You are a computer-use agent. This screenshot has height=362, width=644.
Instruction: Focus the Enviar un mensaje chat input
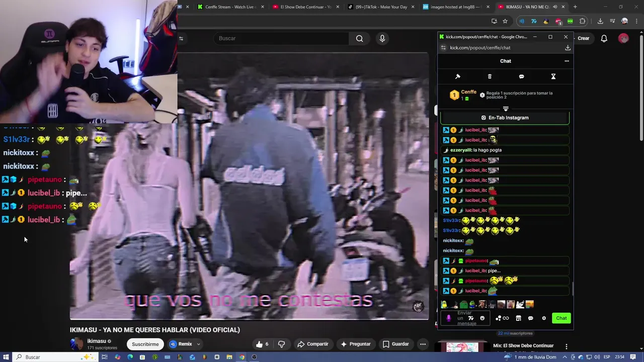click(466, 318)
